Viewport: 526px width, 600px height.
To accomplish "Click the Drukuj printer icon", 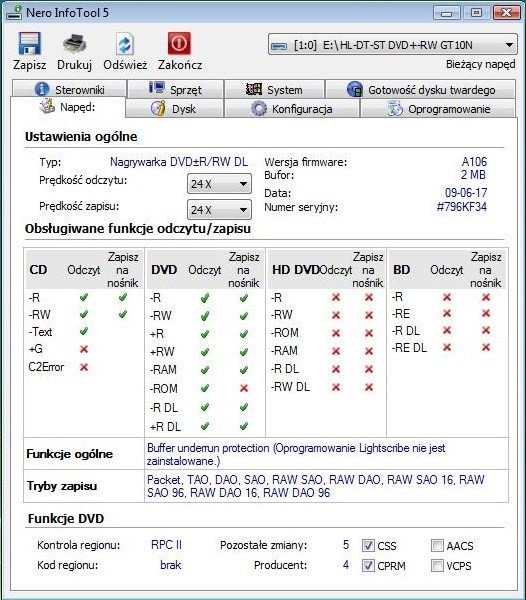I will tap(75, 43).
